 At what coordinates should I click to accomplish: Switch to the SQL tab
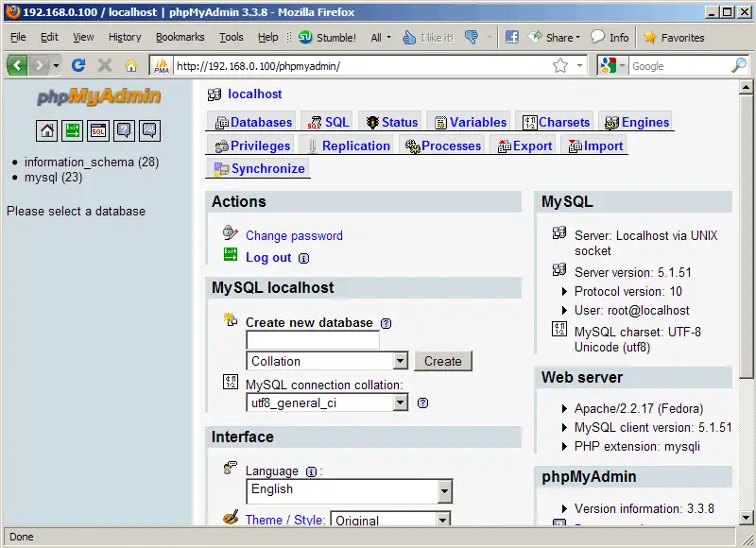pyautogui.click(x=328, y=122)
